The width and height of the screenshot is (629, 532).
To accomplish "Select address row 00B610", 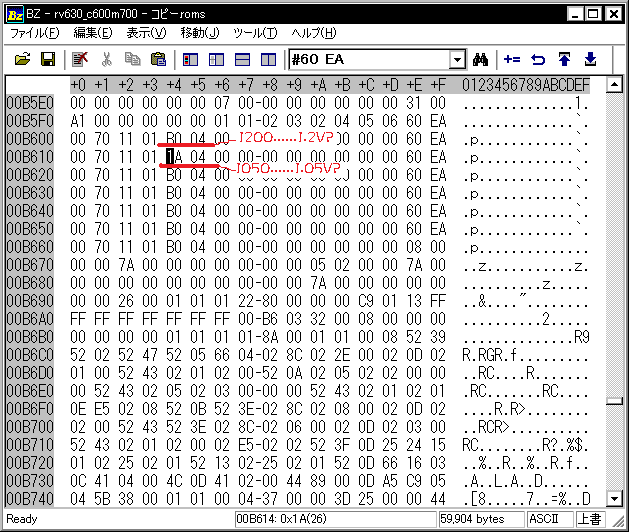I will pyautogui.click(x=30, y=157).
